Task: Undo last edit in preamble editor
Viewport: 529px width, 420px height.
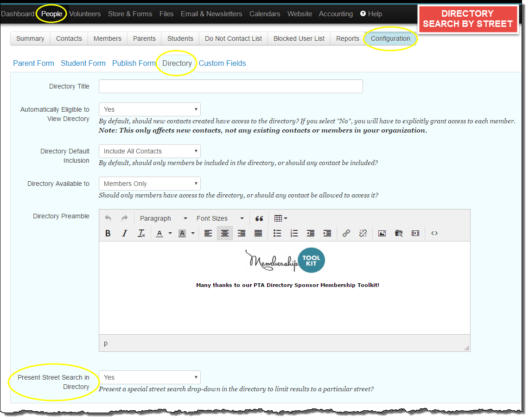Action: click(x=108, y=218)
